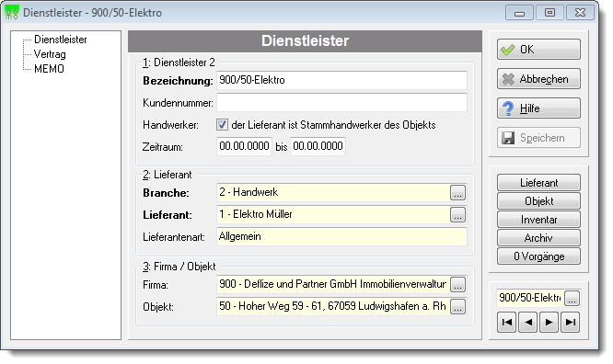Click the '1: Dienstleister 2' group label
The image size is (613, 364).
pyautogui.click(x=179, y=63)
